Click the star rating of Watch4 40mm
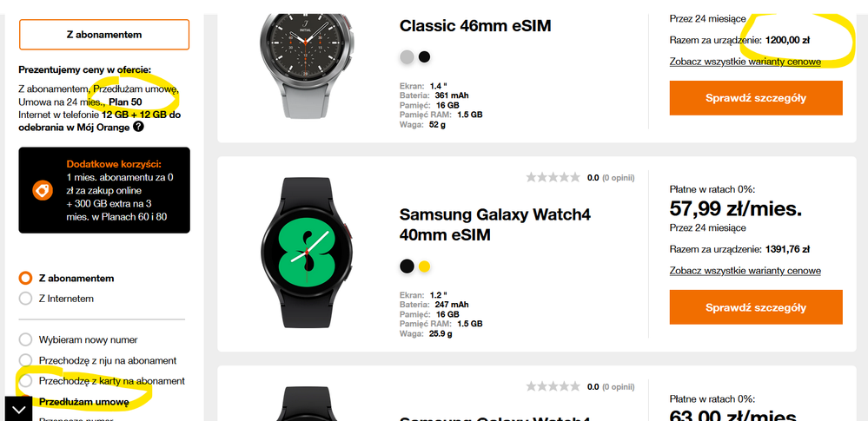This screenshot has height=421, width=868. [x=553, y=178]
